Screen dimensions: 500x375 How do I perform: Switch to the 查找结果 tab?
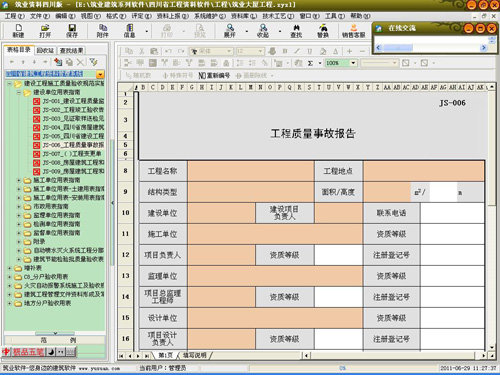point(71,50)
